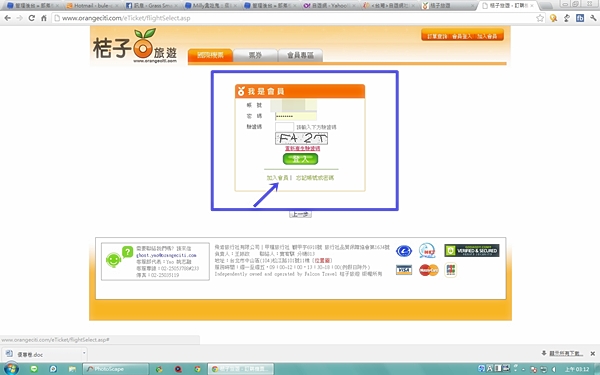Open the folder icon in taskbar
600x375 pixels.
click(x=72, y=369)
